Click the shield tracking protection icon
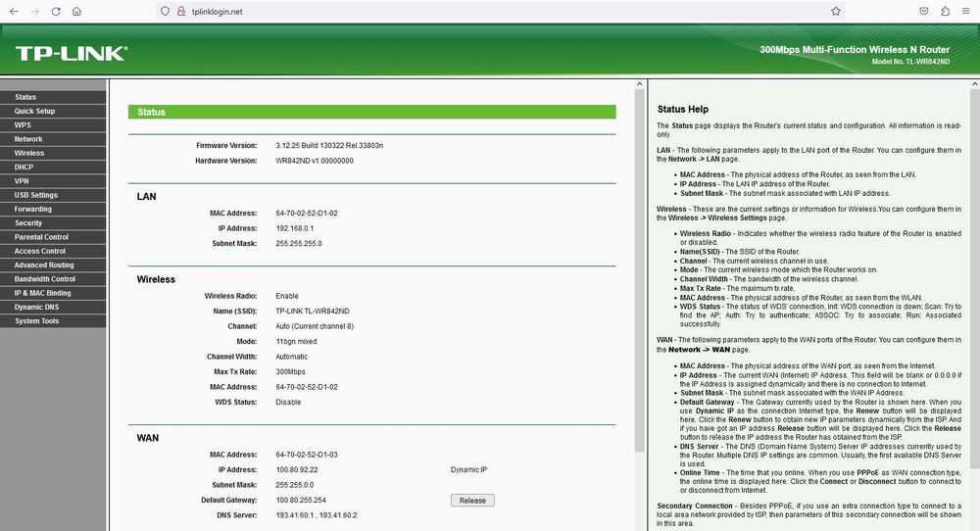The height and width of the screenshot is (531, 980). point(165,11)
